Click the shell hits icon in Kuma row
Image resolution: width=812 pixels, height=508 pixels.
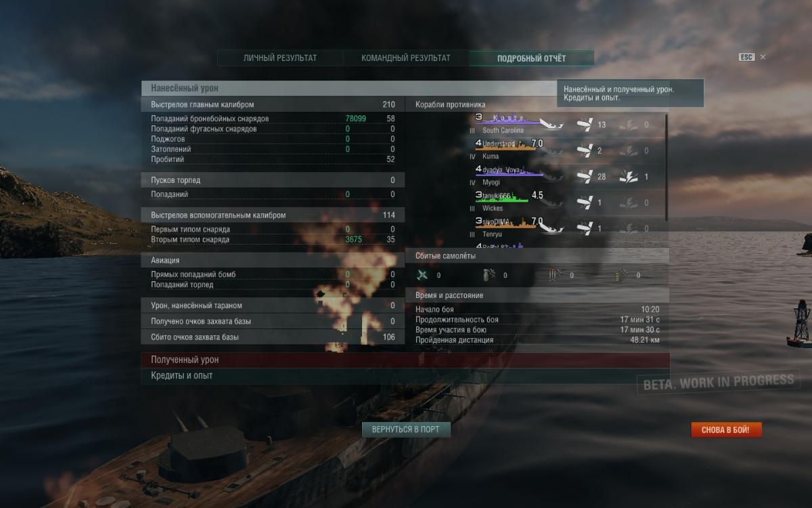pos(585,150)
